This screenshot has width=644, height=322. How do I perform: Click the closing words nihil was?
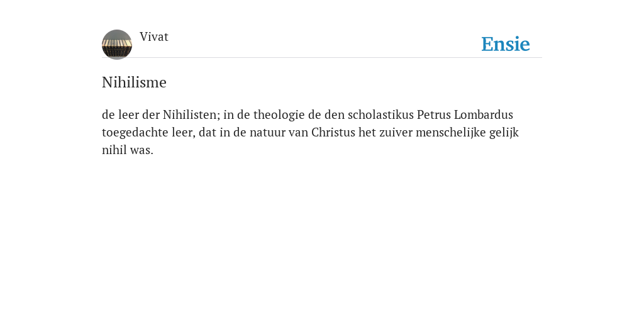[127, 150]
